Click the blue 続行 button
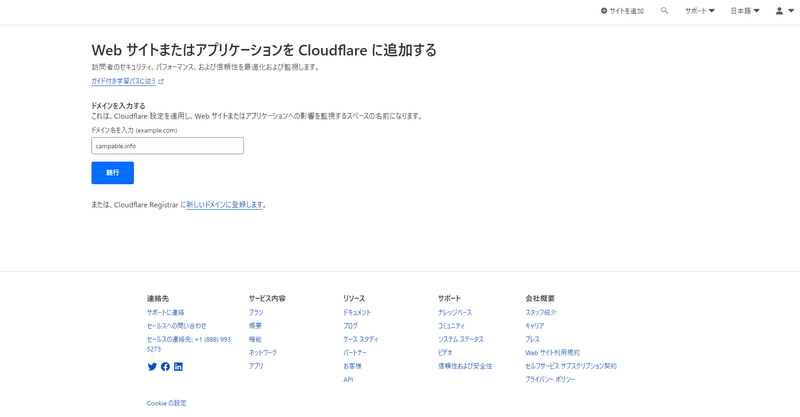 (113, 173)
